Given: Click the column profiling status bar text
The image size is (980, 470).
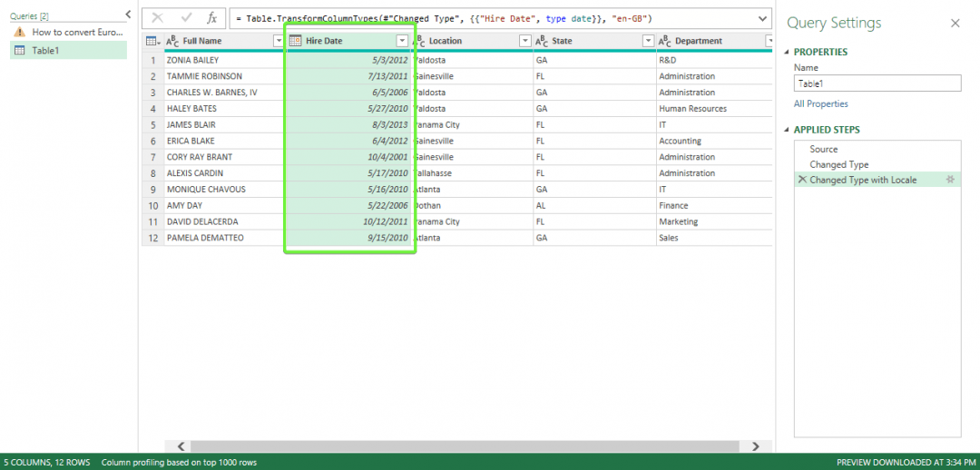Looking at the screenshot, I should pyautogui.click(x=179, y=463).
